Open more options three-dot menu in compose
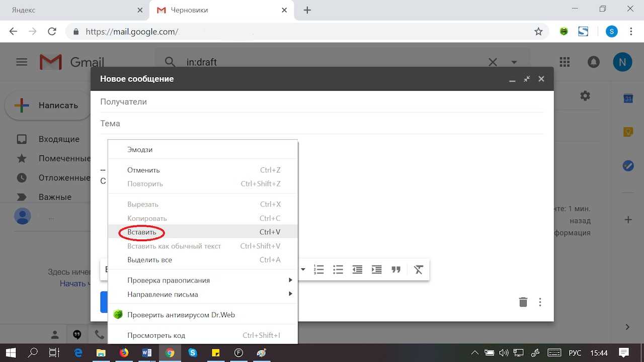This screenshot has height=362, width=644. [540, 302]
